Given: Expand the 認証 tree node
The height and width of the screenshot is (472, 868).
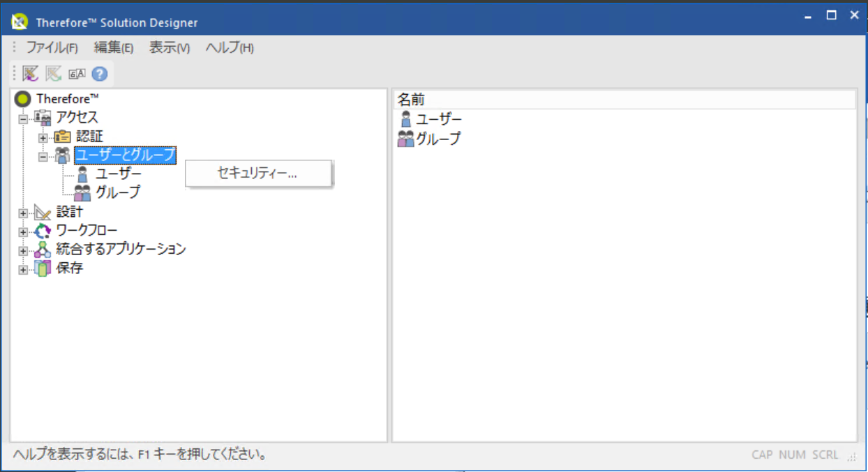Looking at the screenshot, I should point(43,137).
